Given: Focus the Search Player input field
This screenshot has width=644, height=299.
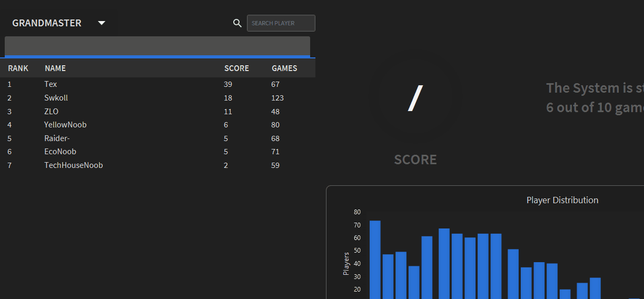Looking at the screenshot, I should coord(281,23).
